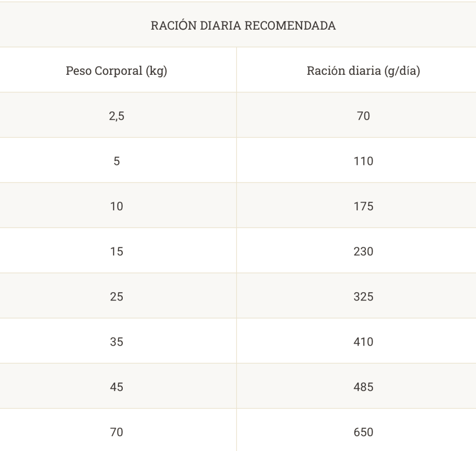Viewport: 476px width, 451px height.
Task: Select the 410 ration value
Action: [364, 342]
